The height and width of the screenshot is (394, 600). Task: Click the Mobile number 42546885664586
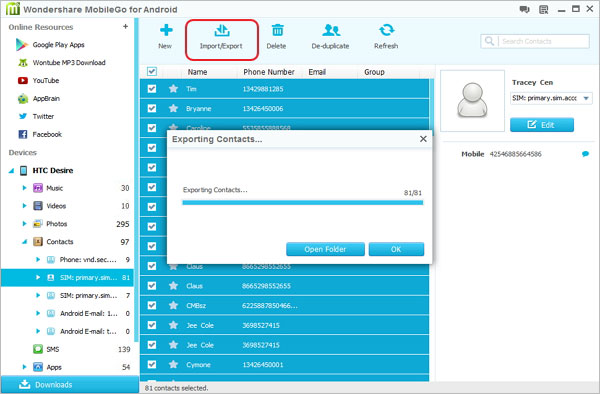[516, 154]
